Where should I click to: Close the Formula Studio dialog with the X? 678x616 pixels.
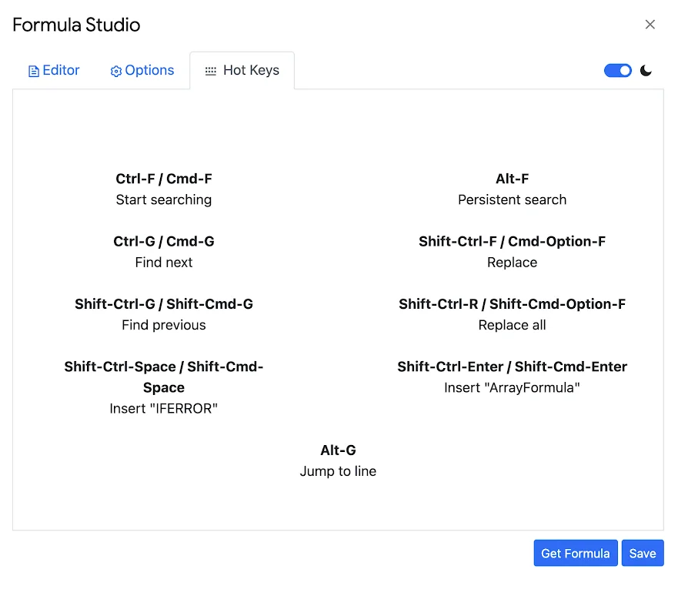pyautogui.click(x=650, y=24)
